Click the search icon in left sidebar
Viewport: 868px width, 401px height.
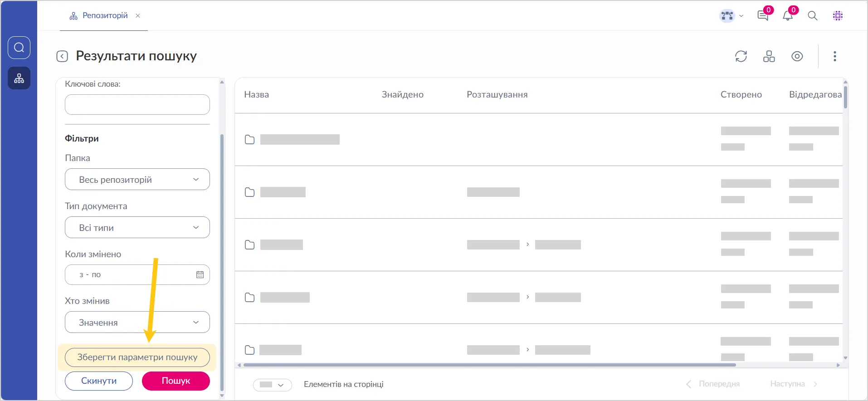tap(19, 48)
